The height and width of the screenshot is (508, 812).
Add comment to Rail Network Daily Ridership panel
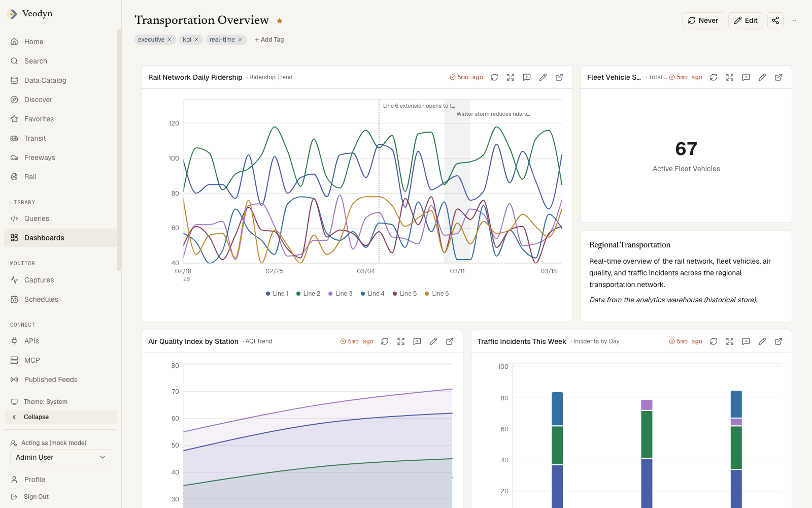click(527, 77)
